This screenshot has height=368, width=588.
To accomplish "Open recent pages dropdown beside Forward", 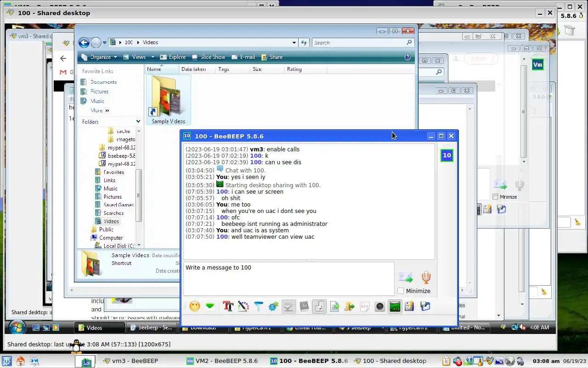I will click(x=105, y=43).
